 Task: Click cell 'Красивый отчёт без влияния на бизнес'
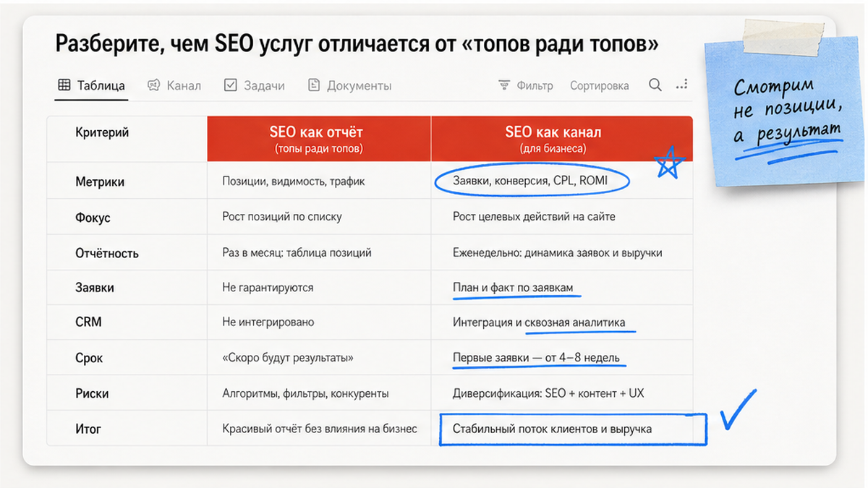pos(320,429)
